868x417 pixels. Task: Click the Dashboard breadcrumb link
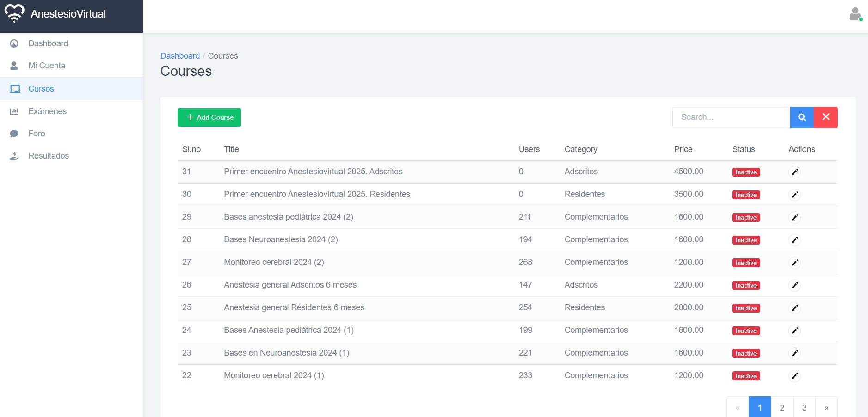click(x=180, y=56)
